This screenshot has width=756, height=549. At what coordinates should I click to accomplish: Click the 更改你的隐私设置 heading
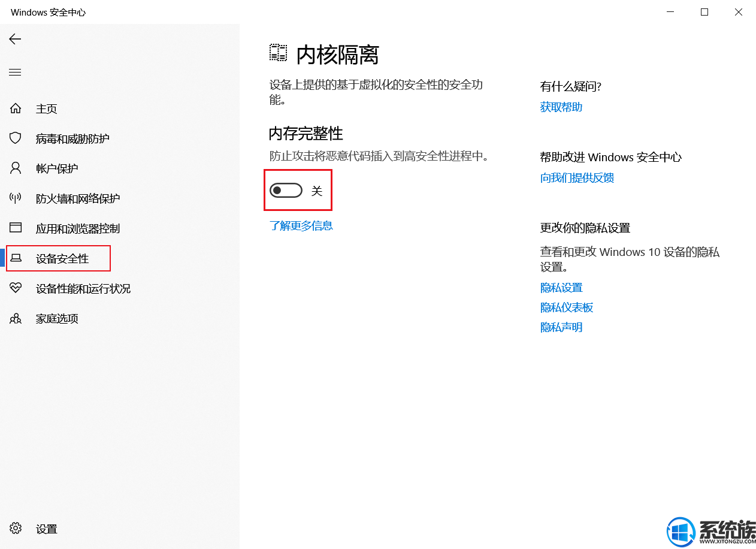[585, 228]
